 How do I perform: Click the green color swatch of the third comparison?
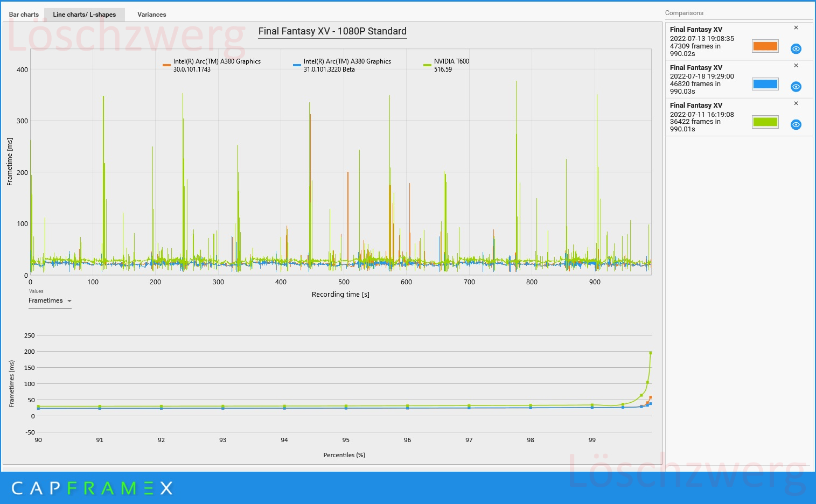765,122
